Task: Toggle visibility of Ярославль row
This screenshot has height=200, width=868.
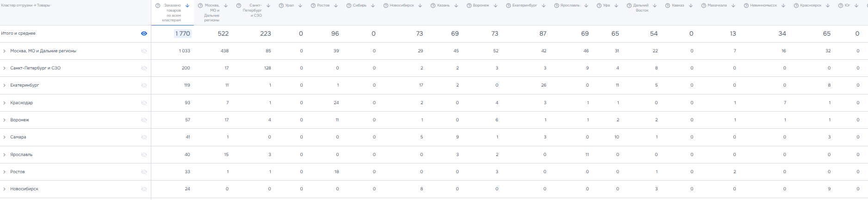Action: [x=144, y=155]
